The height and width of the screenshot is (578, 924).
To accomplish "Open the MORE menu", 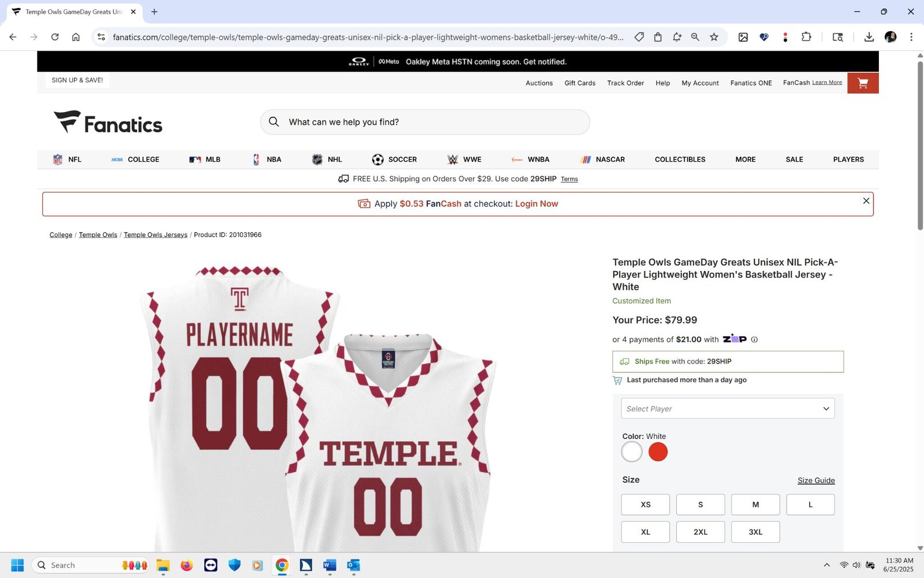I will (x=746, y=160).
